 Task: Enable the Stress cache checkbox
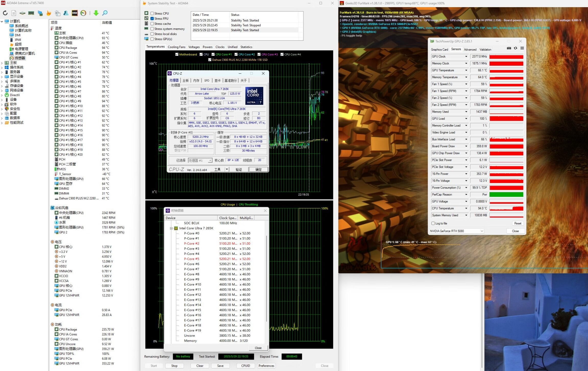pyautogui.click(x=152, y=24)
